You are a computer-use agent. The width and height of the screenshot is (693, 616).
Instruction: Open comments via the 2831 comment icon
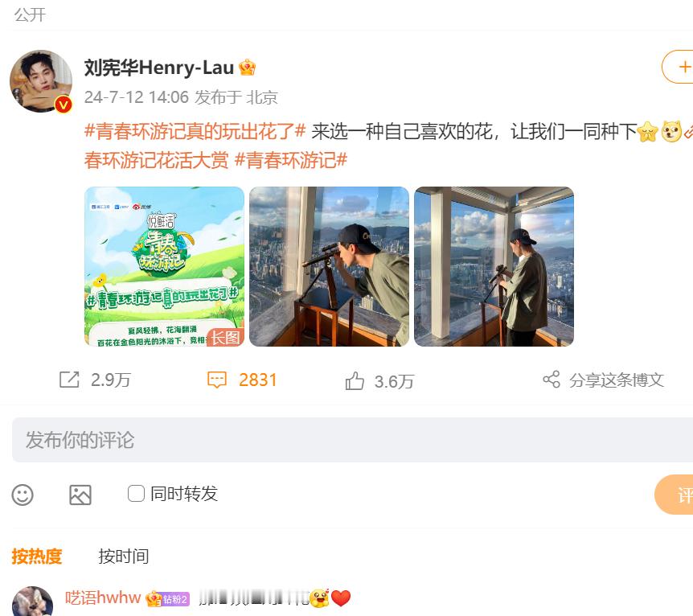coord(217,380)
